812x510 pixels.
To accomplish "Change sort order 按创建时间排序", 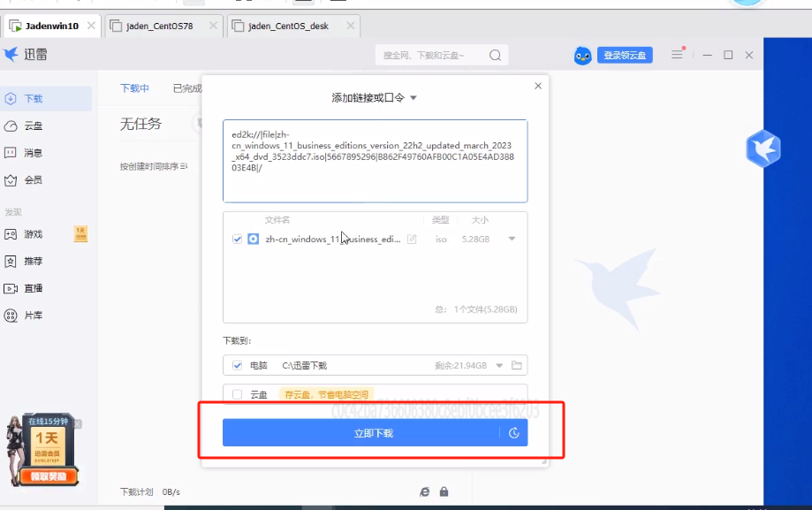I will pos(154,166).
